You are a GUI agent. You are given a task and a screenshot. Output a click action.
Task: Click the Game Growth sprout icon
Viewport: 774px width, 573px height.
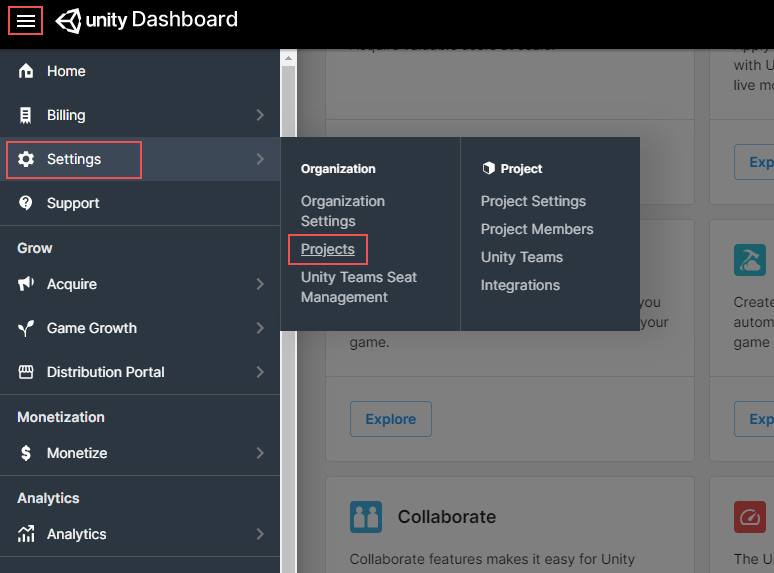(26, 328)
